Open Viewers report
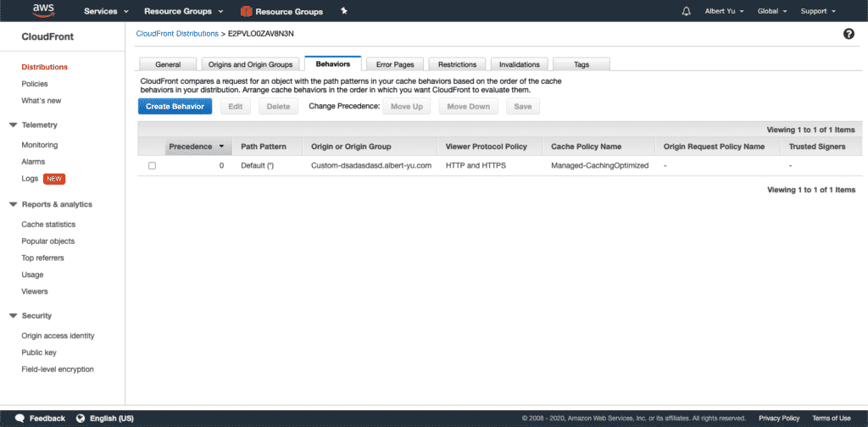 (34, 291)
